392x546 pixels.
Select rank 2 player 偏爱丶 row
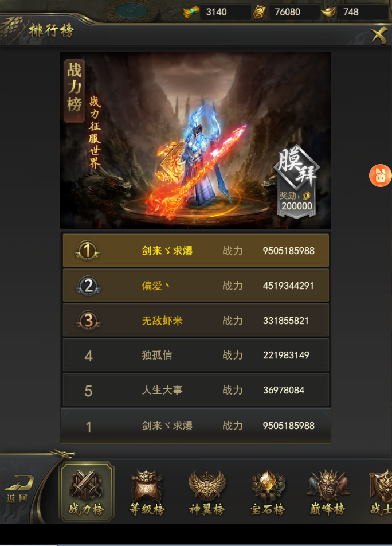click(x=196, y=286)
